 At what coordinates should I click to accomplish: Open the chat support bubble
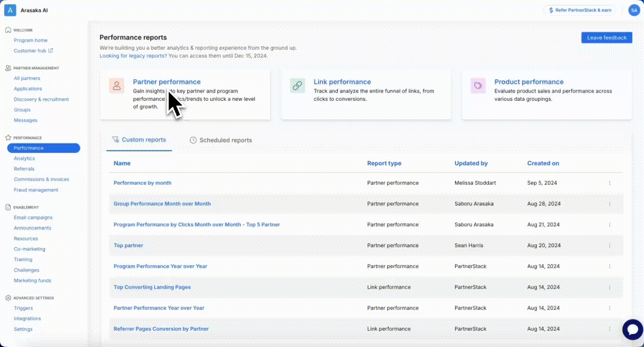632,330
